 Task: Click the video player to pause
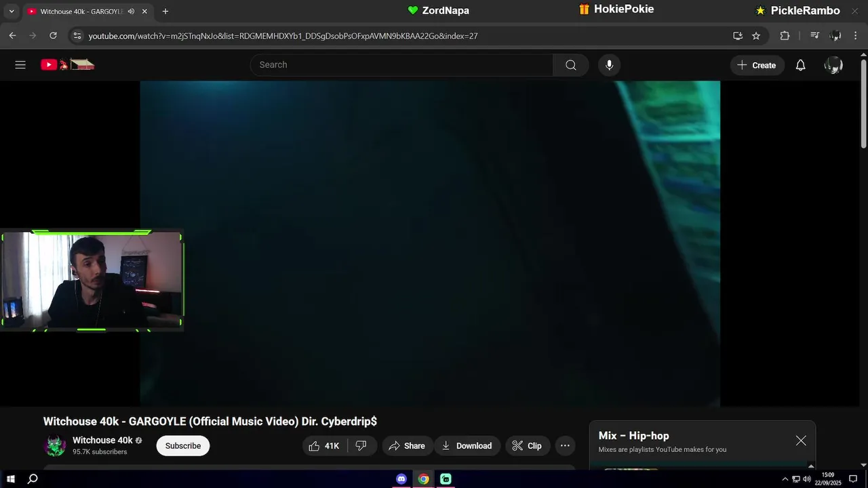(430, 244)
